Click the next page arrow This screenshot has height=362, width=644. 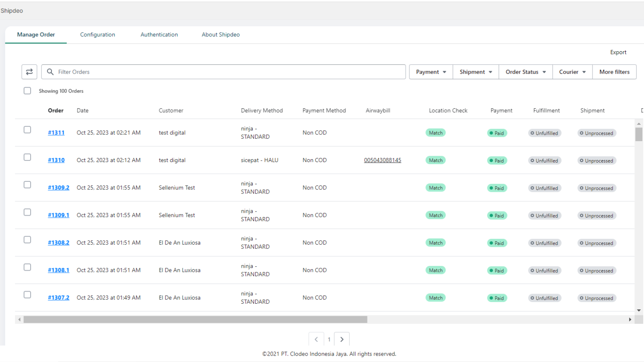click(342, 339)
